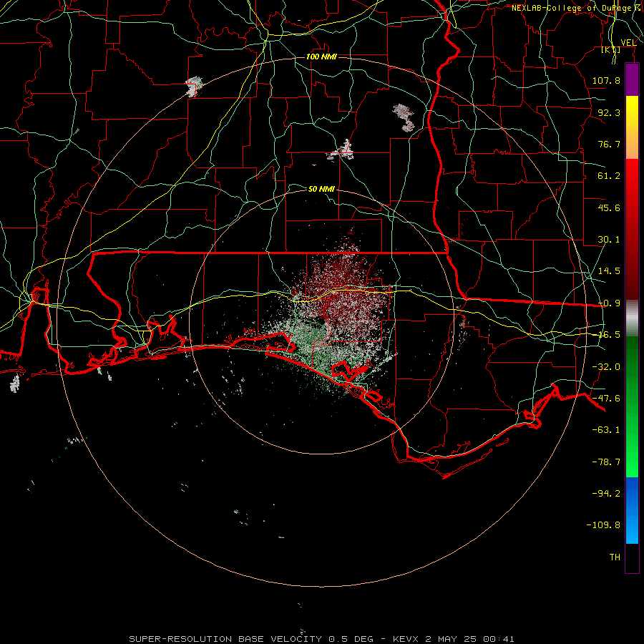Pick the yellow-orange segment of the color bar
Image resolution: width=644 pixels, height=644 pixels.
(x=632, y=127)
